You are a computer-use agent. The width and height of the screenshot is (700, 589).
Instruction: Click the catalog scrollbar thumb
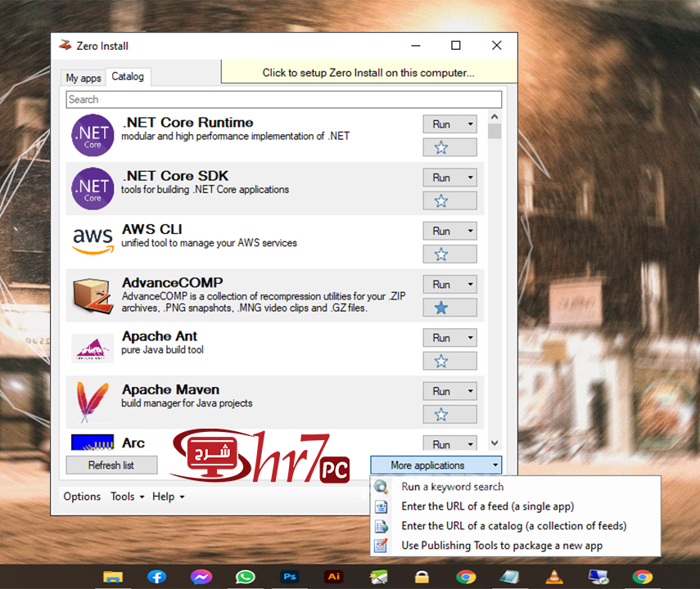(x=495, y=131)
